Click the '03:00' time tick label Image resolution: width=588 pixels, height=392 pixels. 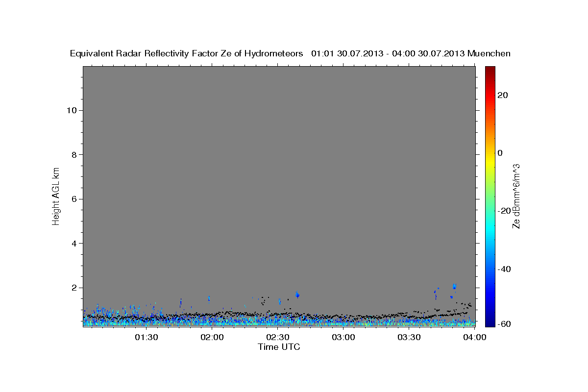coord(343,337)
